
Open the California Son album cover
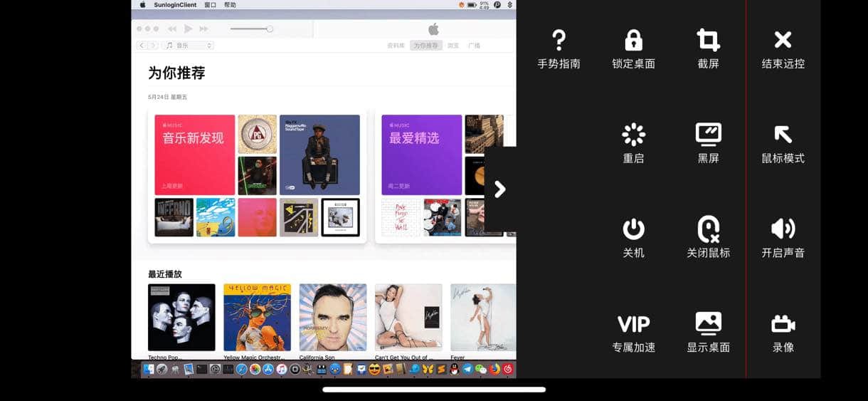tap(333, 318)
